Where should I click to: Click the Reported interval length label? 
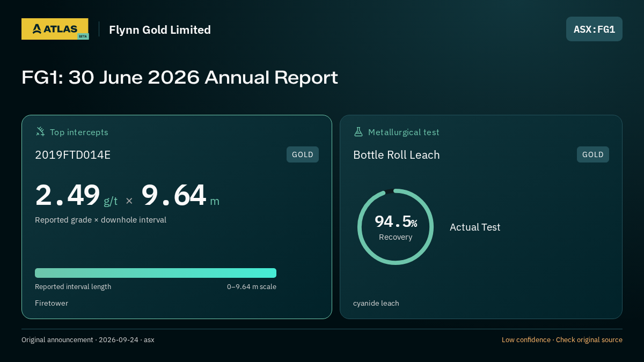pyautogui.click(x=73, y=287)
